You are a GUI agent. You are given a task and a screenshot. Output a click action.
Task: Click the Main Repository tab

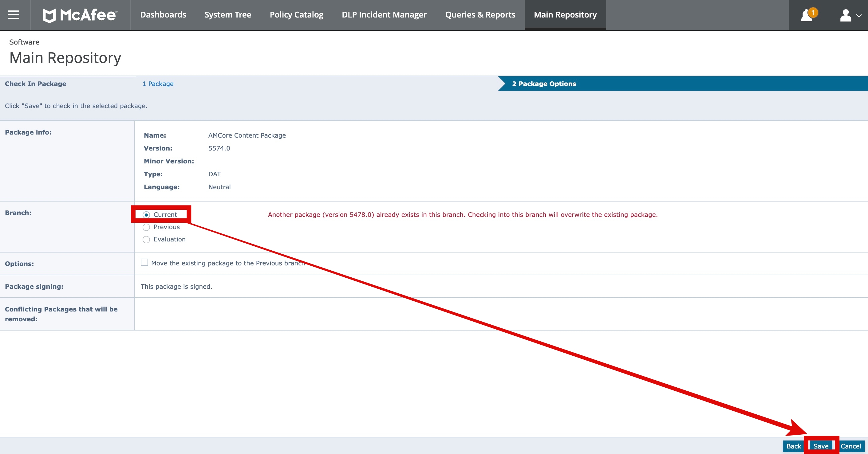(565, 15)
